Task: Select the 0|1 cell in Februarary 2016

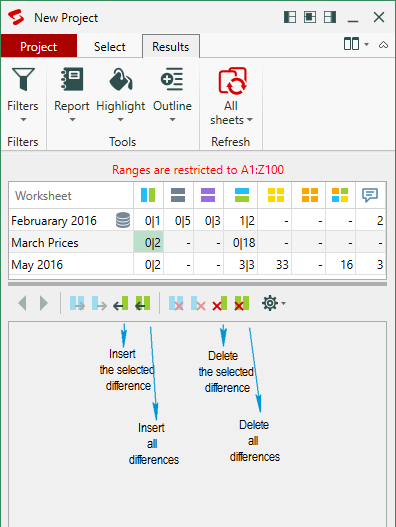Action: pyautogui.click(x=149, y=220)
